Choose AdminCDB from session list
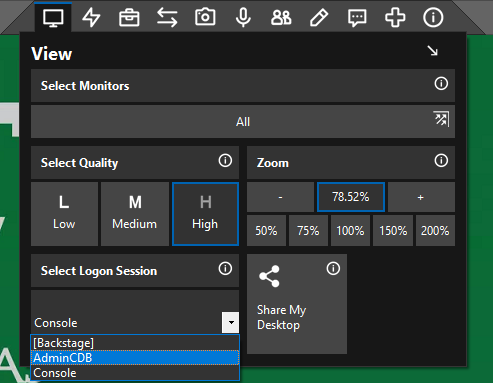The height and width of the screenshot is (383, 493). point(135,358)
